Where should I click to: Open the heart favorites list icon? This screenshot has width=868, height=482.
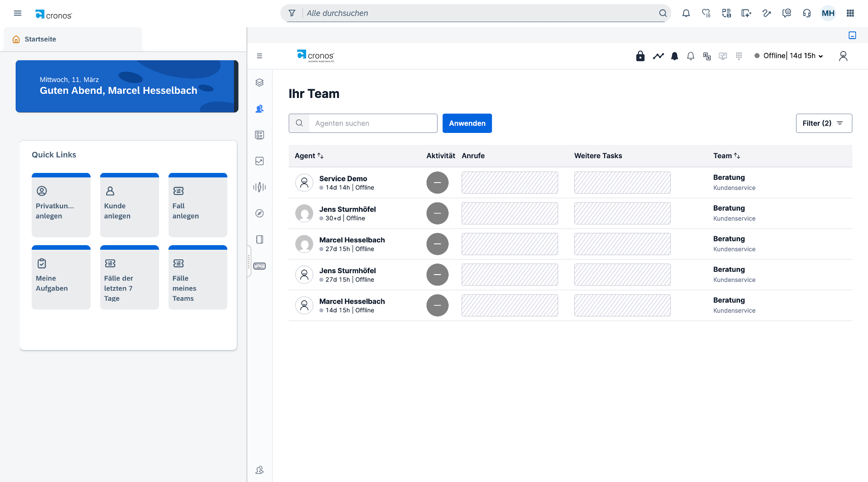706,13
